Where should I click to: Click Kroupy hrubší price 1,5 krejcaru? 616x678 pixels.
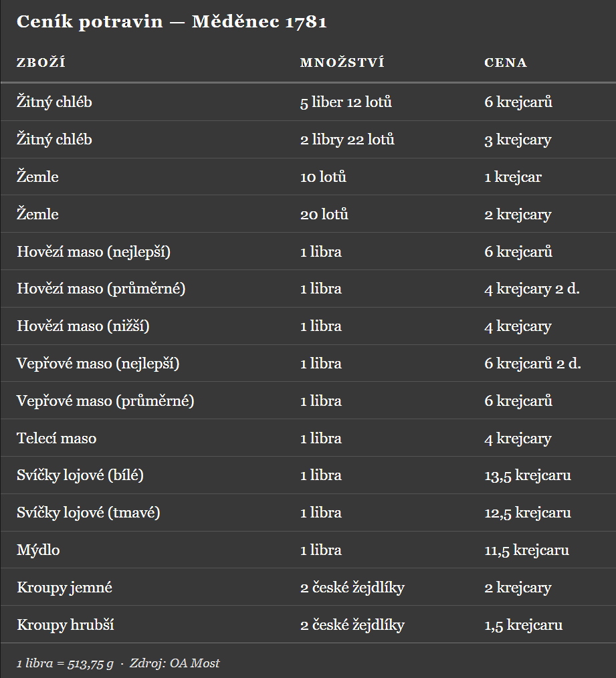click(x=523, y=625)
